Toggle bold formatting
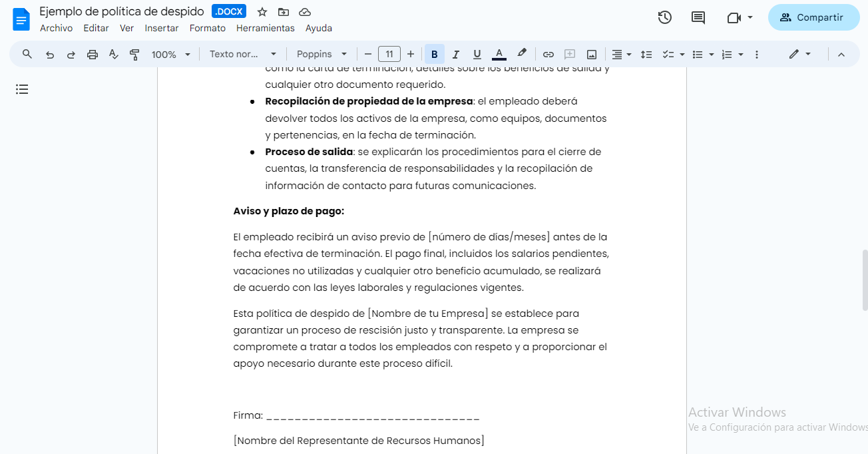Viewport: 868px width, 454px height. pyautogui.click(x=434, y=54)
